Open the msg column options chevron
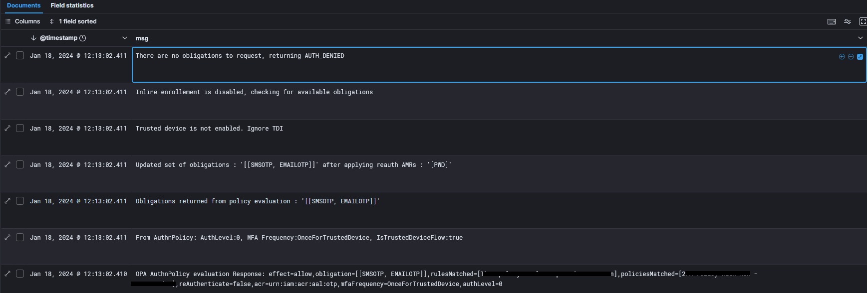Viewport: 868px width, 293px height. (860, 38)
